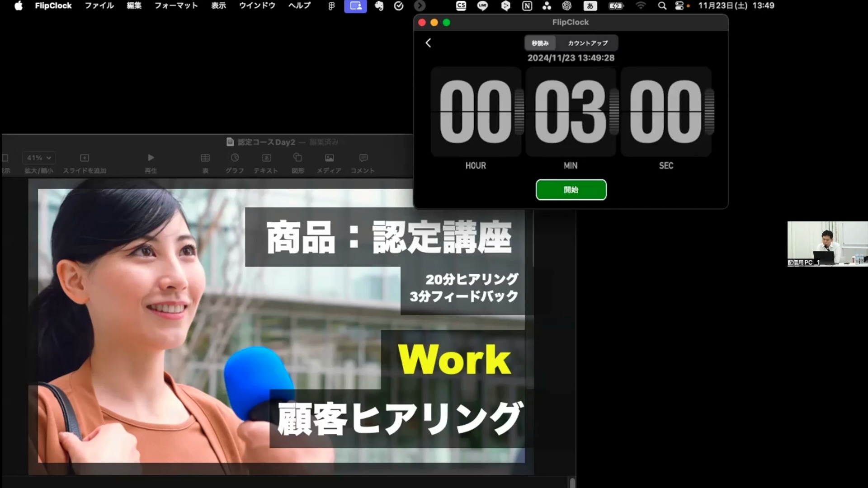
Task: Open the フォーマット menu
Action: pyautogui.click(x=176, y=6)
